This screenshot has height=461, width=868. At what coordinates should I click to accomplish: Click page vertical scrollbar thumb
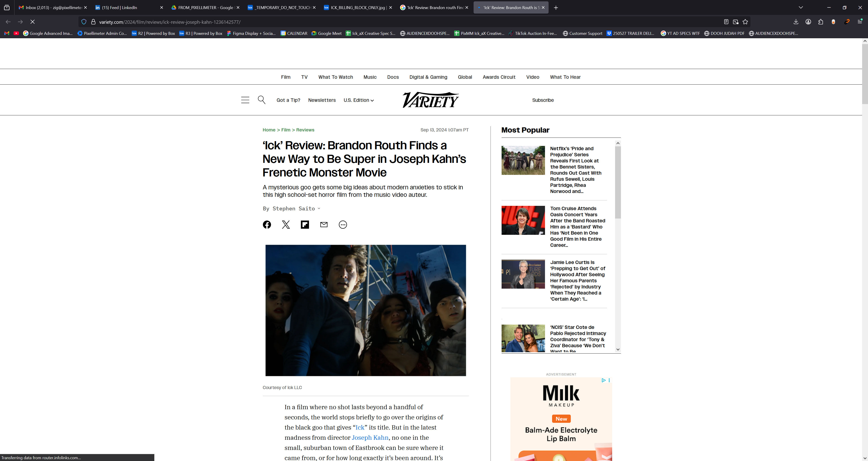click(x=865, y=74)
